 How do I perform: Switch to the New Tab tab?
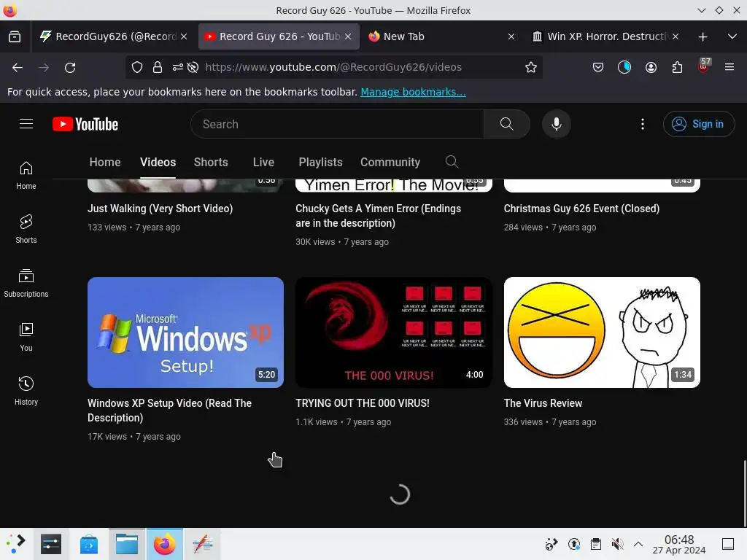(441, 36)
